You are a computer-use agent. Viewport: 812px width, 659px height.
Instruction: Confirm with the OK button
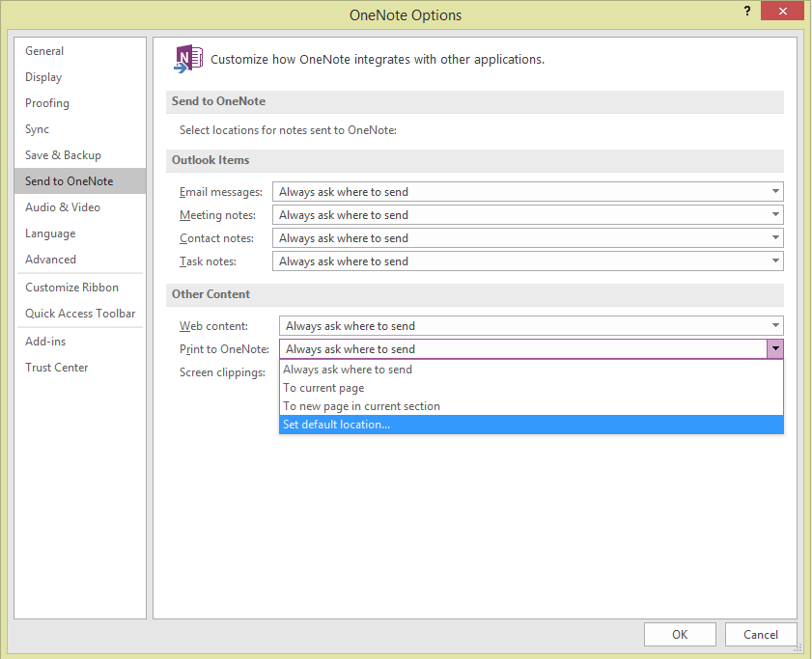pos(680,635)
